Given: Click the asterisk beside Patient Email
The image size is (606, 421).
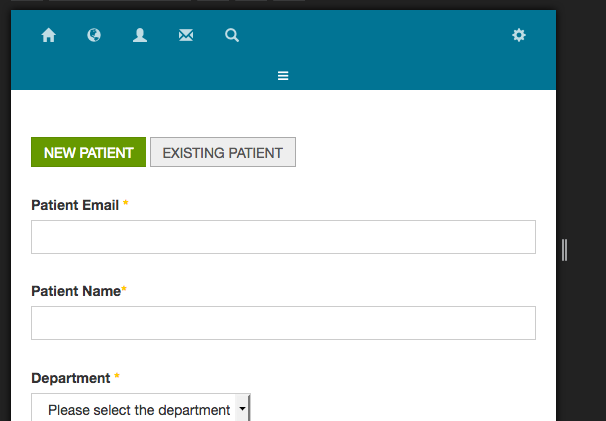Looking at the screenshot, I should pyautogui.click(x=125, y=203).
